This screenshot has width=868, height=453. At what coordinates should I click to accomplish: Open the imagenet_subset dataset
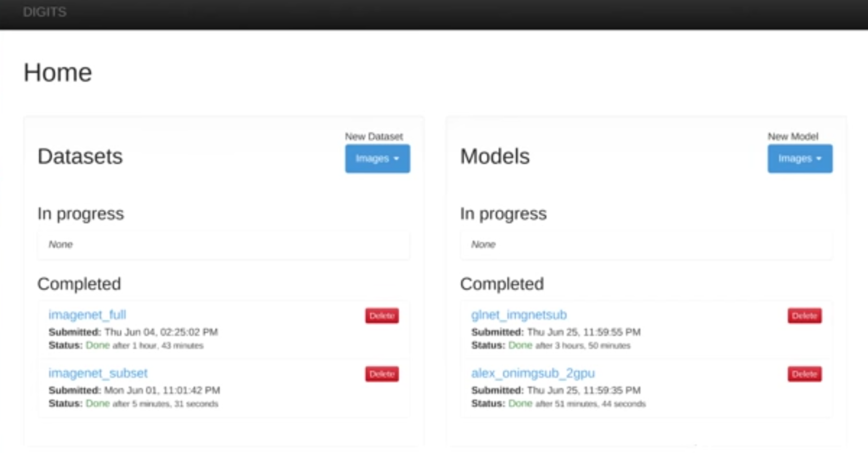click(x=98, y=373)
